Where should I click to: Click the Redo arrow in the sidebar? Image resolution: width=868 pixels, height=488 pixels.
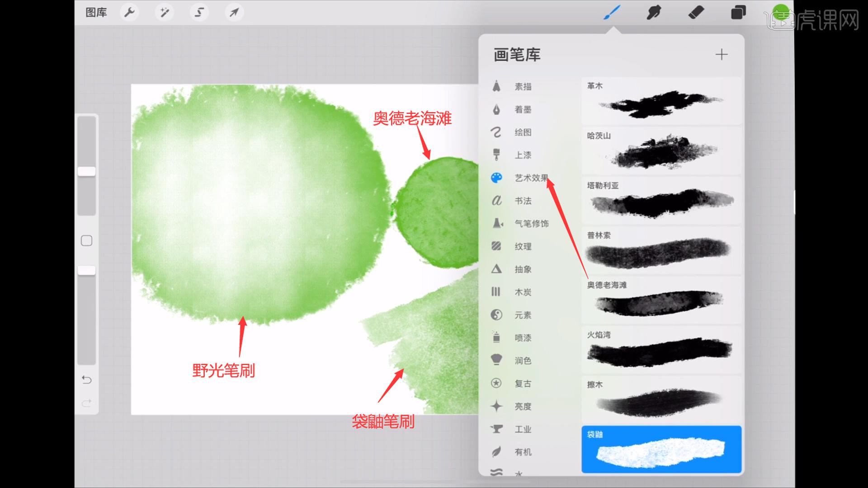pos(87,403)
